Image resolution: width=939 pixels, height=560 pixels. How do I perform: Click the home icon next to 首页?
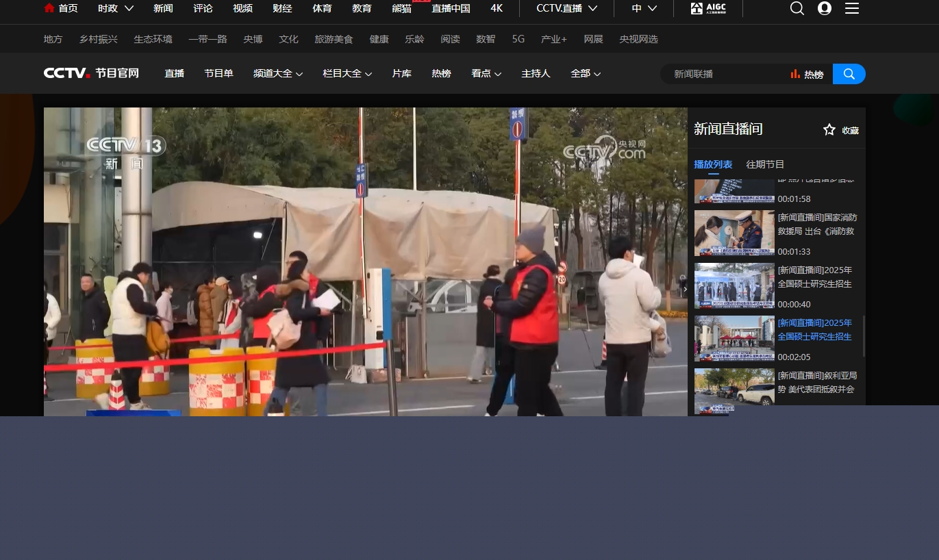(49, 8)
